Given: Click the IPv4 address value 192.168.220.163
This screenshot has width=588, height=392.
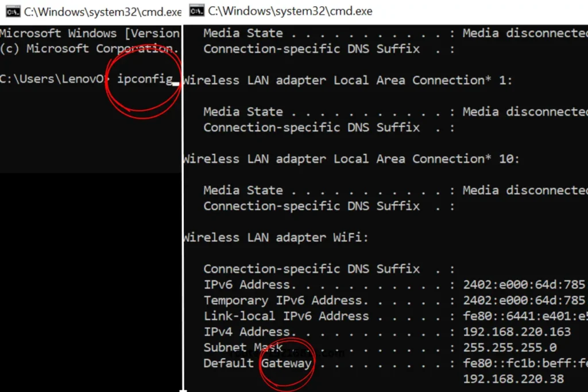Looking at the screenshot, I should [x=517, y=332].
